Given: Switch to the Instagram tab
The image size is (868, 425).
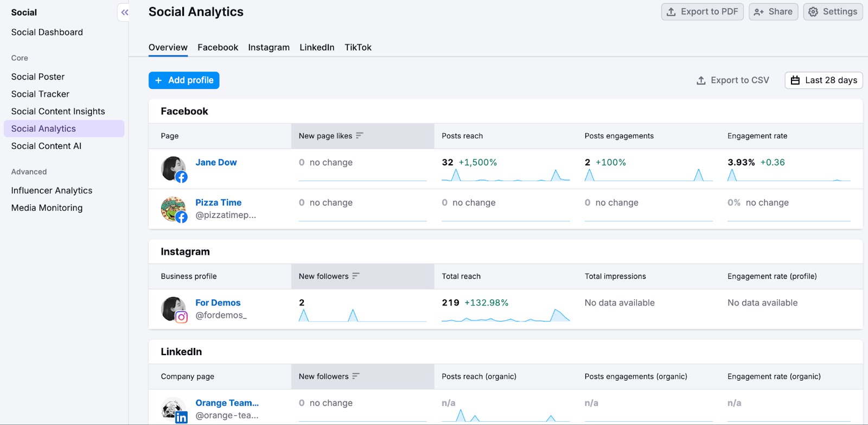Looking at the screenshot, I should click(x=269, y=48).
